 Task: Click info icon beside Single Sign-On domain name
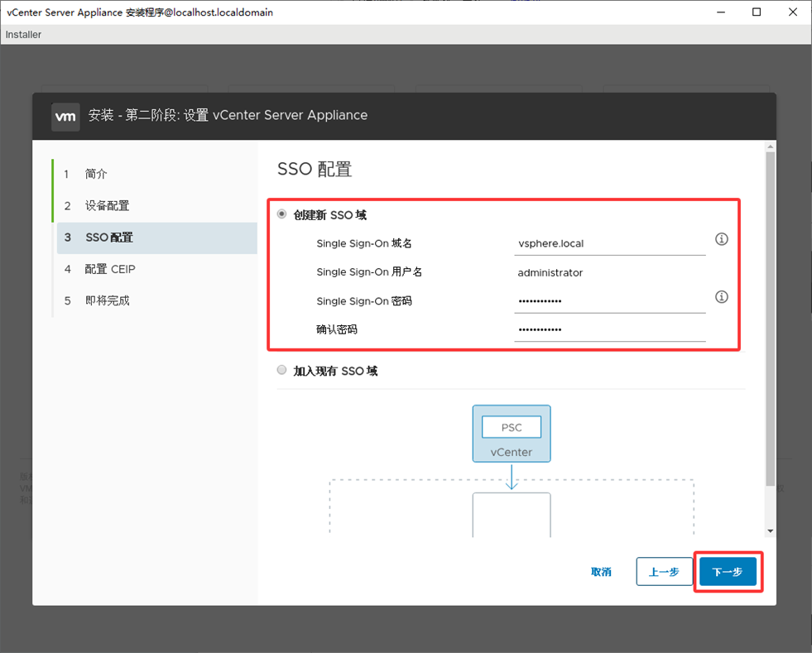click(721, 240)
